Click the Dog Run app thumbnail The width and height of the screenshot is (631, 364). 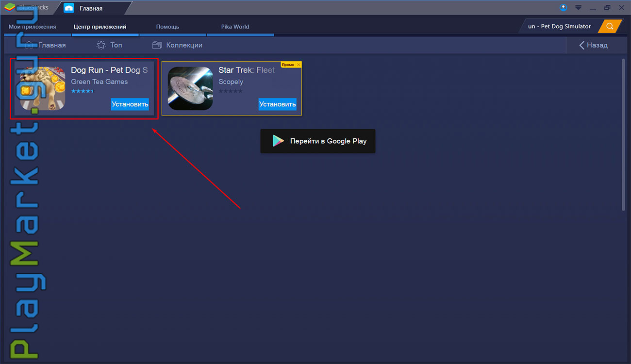point(43,88)
